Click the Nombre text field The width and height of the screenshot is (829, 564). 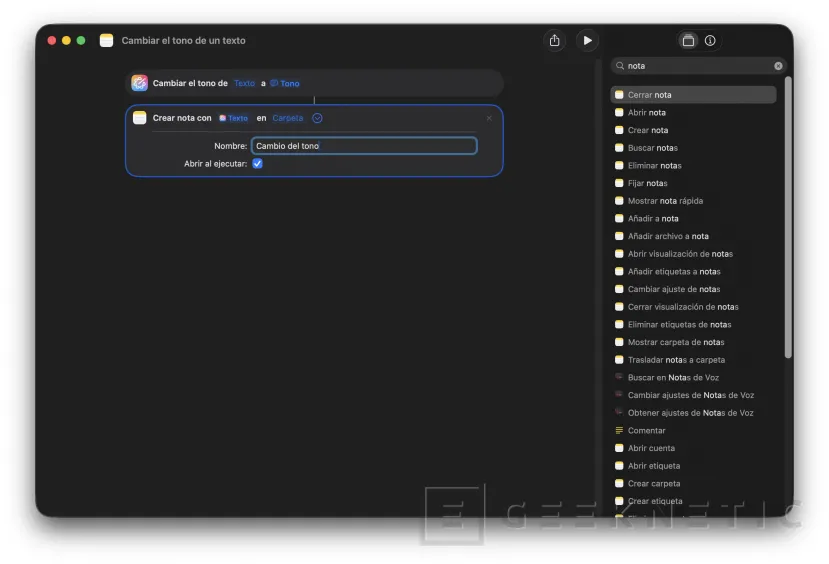pos(364,146)
